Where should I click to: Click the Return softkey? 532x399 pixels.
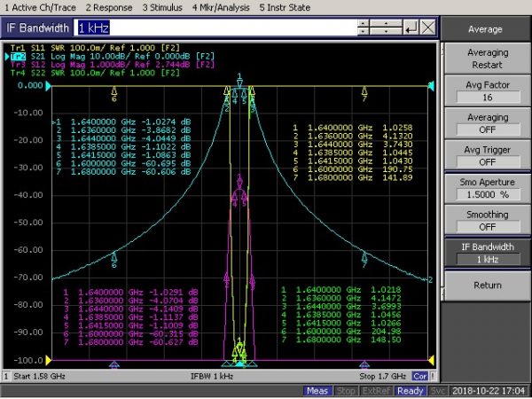pos(488,286)
